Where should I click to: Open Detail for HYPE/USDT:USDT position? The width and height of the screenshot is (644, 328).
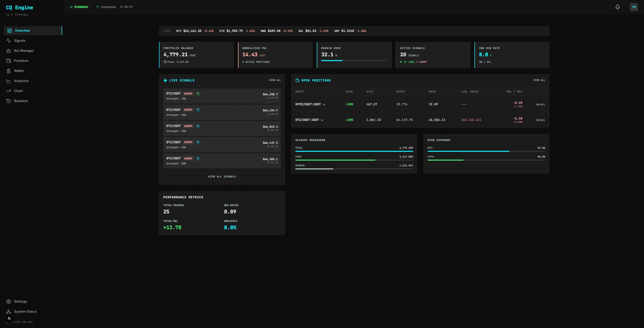click(x=541, y=104)
